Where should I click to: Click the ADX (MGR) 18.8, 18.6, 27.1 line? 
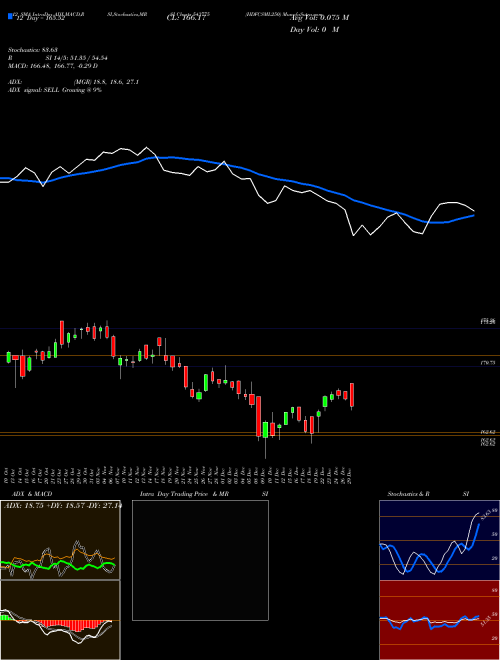click(73, 82)
